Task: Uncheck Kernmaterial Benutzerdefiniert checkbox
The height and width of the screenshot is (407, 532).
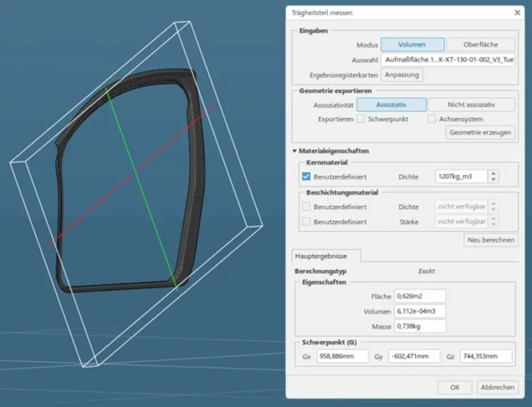Action: (x=306, y=177)
